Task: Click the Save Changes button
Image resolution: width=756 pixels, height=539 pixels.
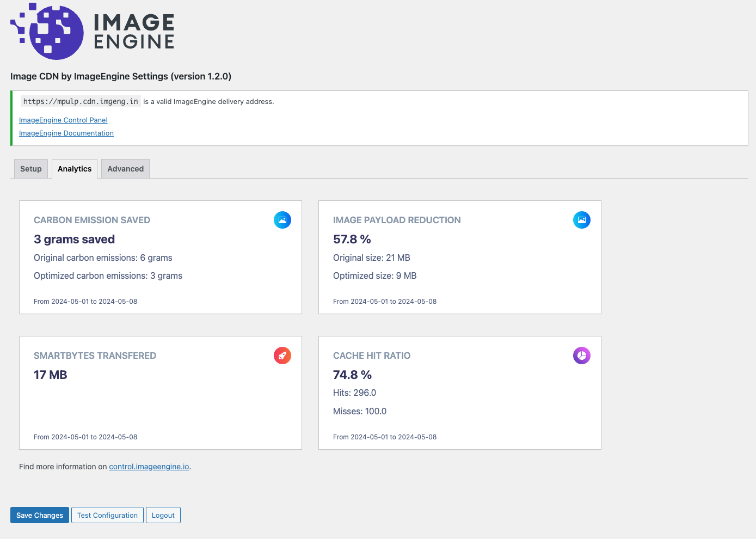Action: click(x=40, y=515)
